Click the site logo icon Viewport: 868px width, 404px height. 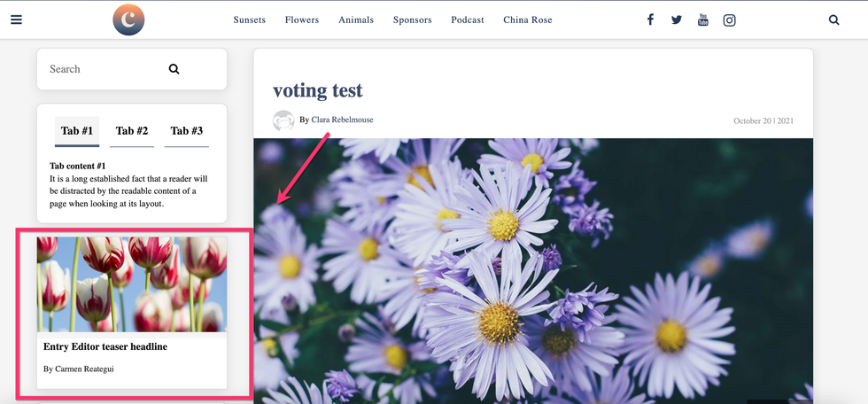128,19
